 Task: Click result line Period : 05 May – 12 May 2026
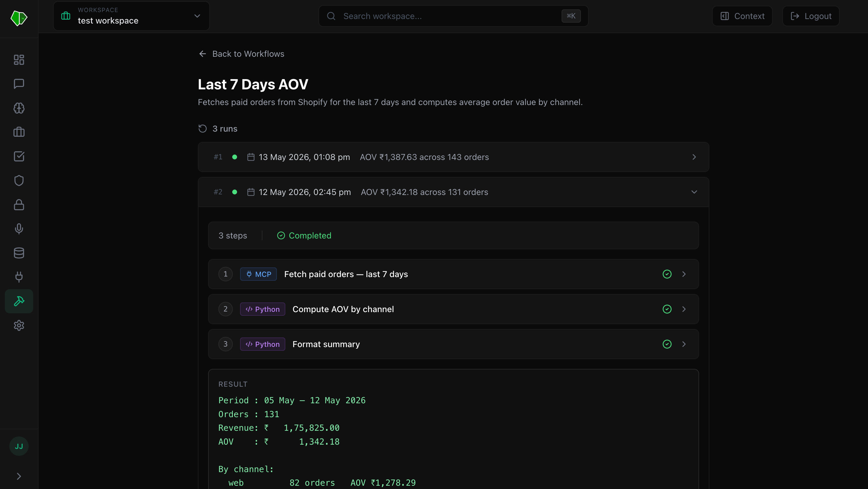click(x=292, y=400)
